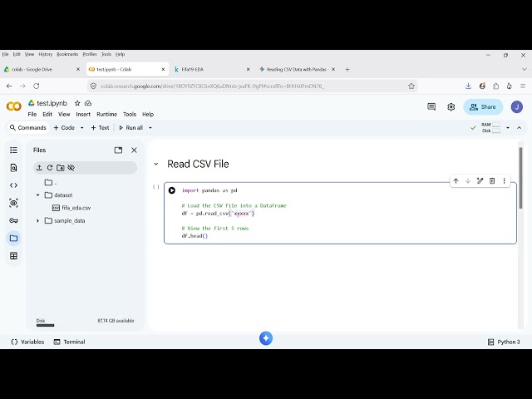Open the secrets key icon
Screen dimensions: 532x399
[13, 220]
